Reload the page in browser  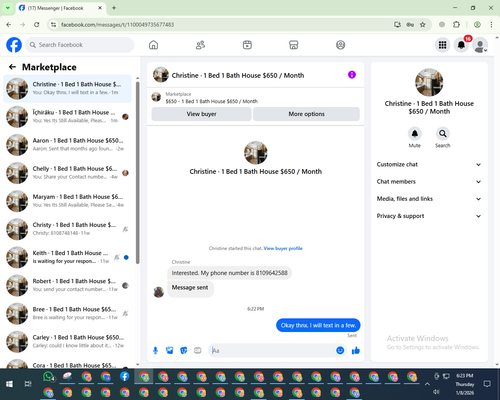[37, 24]
